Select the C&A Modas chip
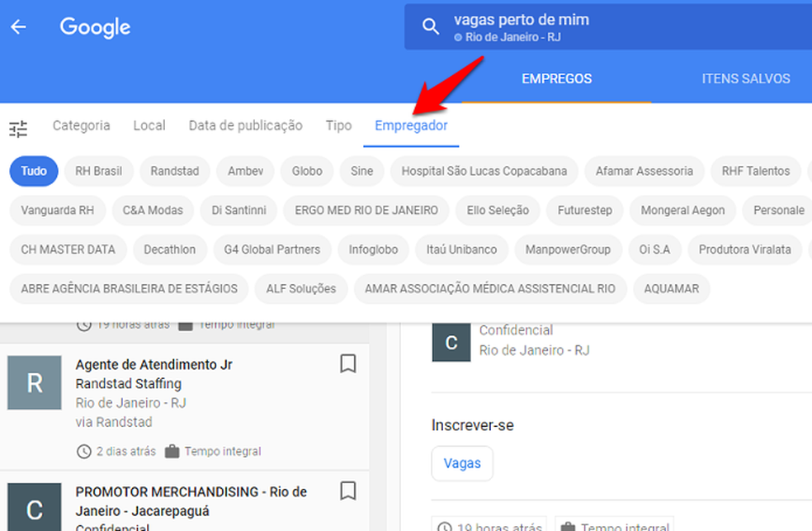The width and height of the screenshot is (812, 531). pyautogui.click(x=153, y=211)
